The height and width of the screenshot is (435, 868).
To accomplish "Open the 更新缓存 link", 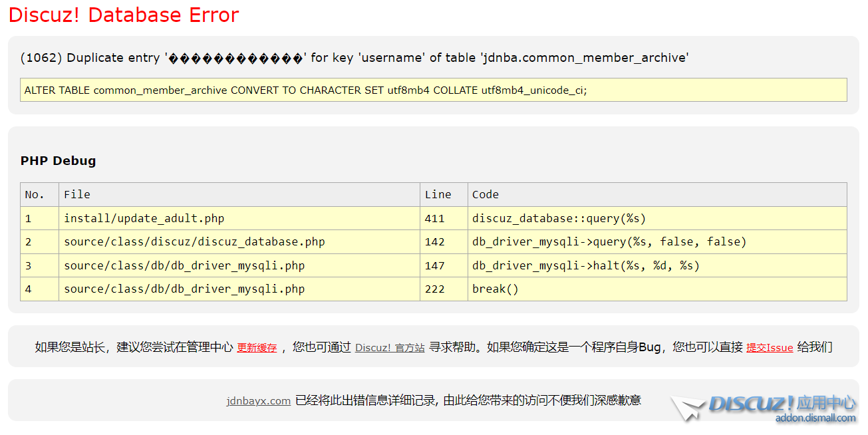I will [x=257, y=347].
